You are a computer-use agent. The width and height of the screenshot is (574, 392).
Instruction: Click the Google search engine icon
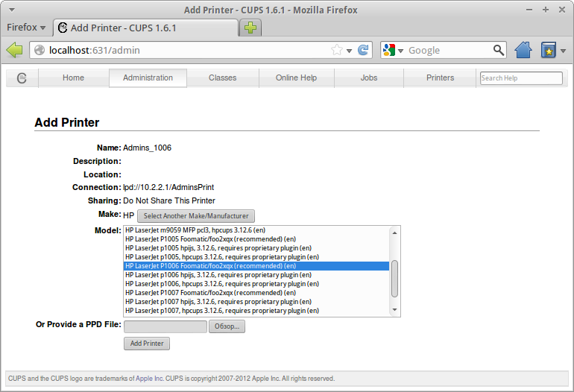pos(389,50)
